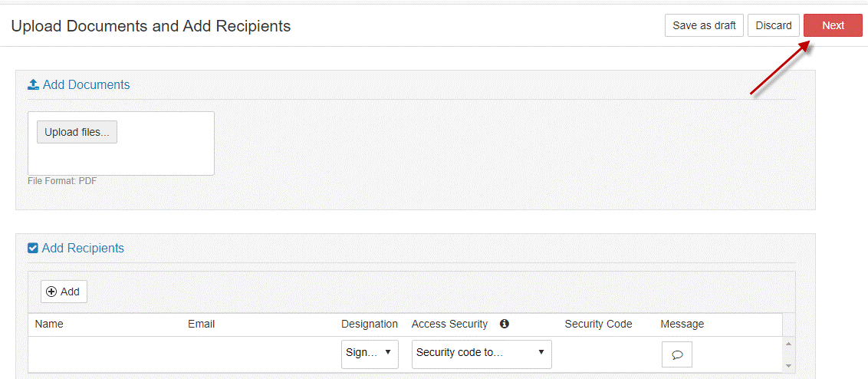
Task: Click the Upload files... button
Action: 77,132
